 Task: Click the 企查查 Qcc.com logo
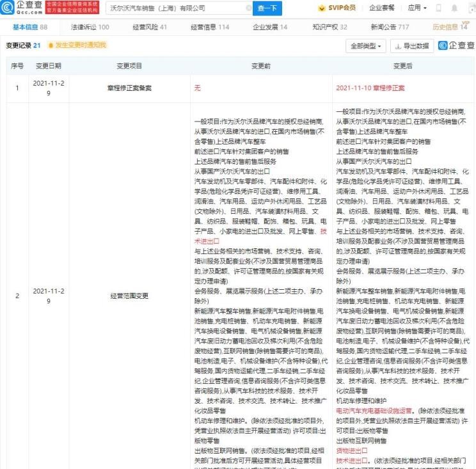tap(21, 8)
